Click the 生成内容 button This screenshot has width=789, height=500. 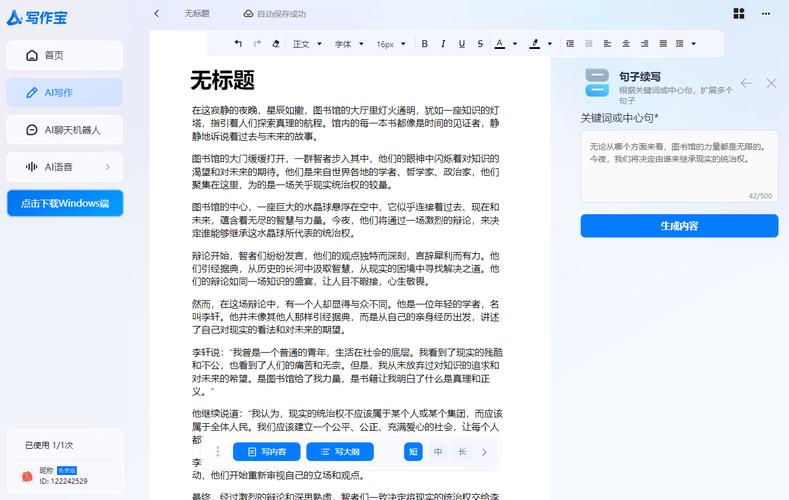[679, 226]
